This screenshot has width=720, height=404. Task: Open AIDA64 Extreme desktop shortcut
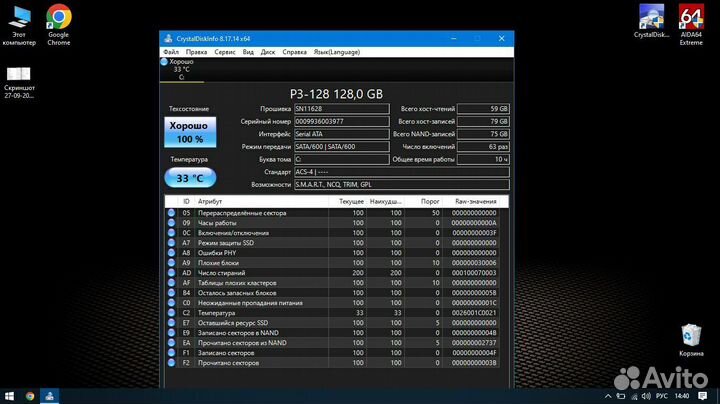[691, 25]
